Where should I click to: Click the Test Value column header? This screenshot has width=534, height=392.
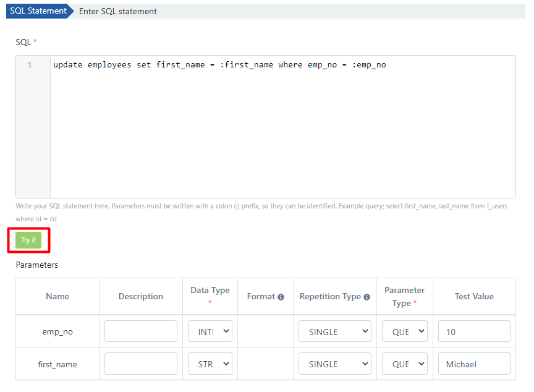pos(474,296)
